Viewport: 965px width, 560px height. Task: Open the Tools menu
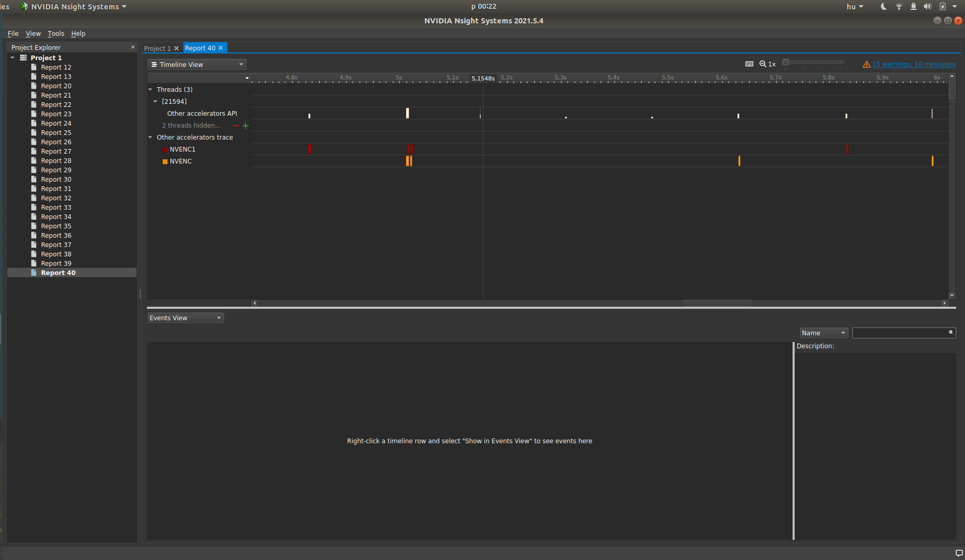click(56, 33)
